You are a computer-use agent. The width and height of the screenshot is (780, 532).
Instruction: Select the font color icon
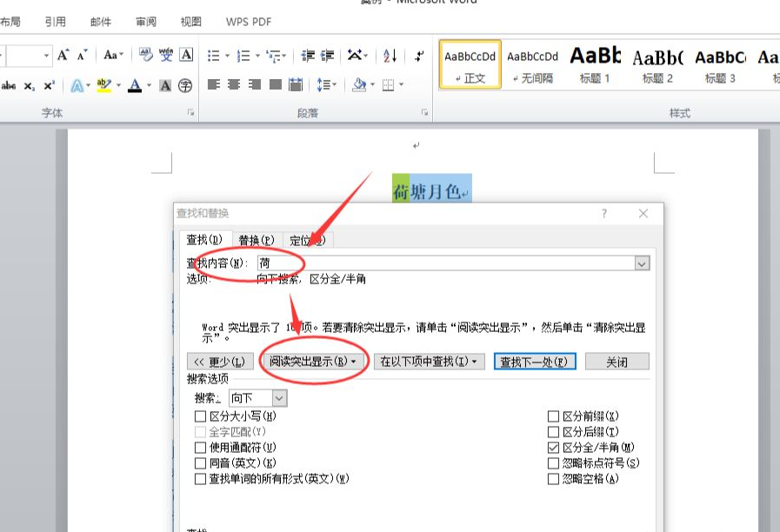135,85
